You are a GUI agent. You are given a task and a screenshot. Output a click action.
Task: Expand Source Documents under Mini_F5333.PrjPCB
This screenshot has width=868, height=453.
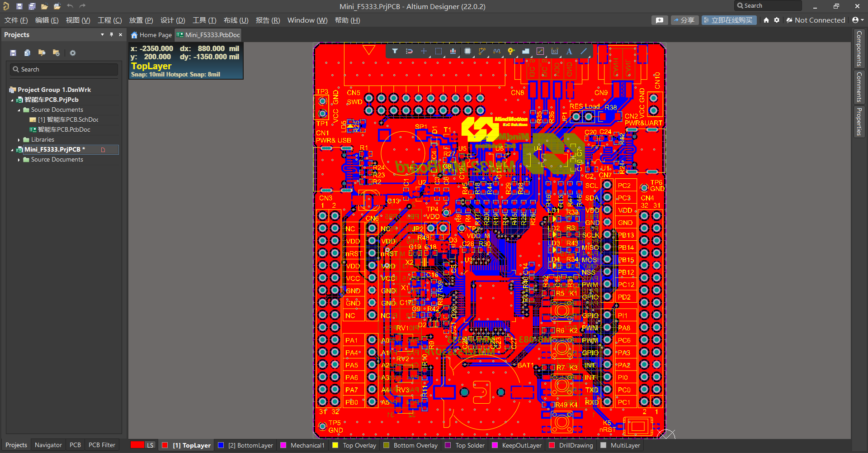(x=19, y=160)
